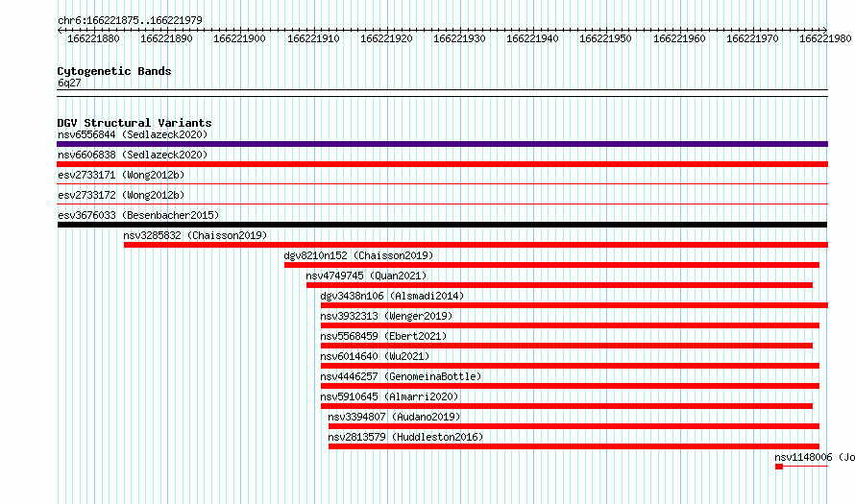Open the nsv1148006 variant label

(x=815, y=457)
